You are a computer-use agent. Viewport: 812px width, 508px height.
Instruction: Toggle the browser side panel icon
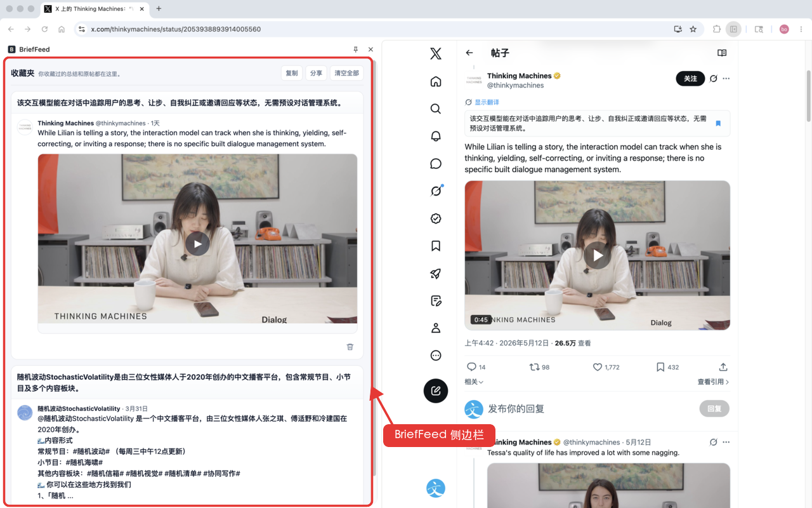(733, 29)
